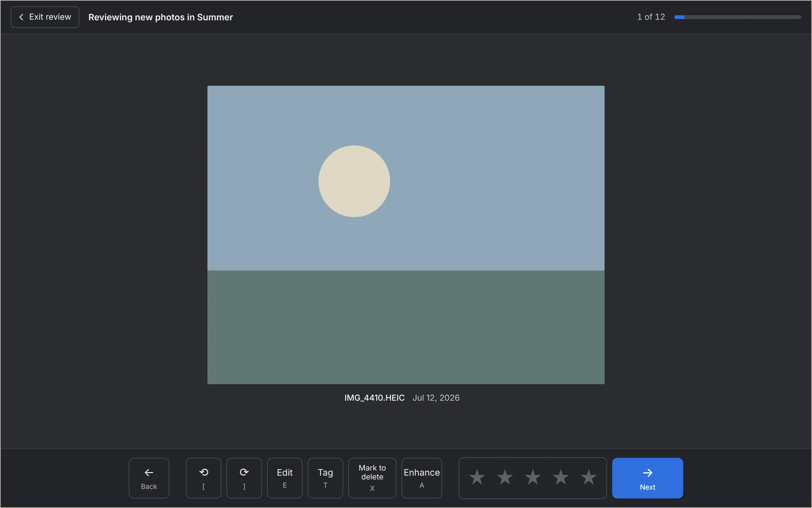The height and width of the screenshot is (508, 812).
Task: Rate photo one star
Action: [x=477, y=478]
